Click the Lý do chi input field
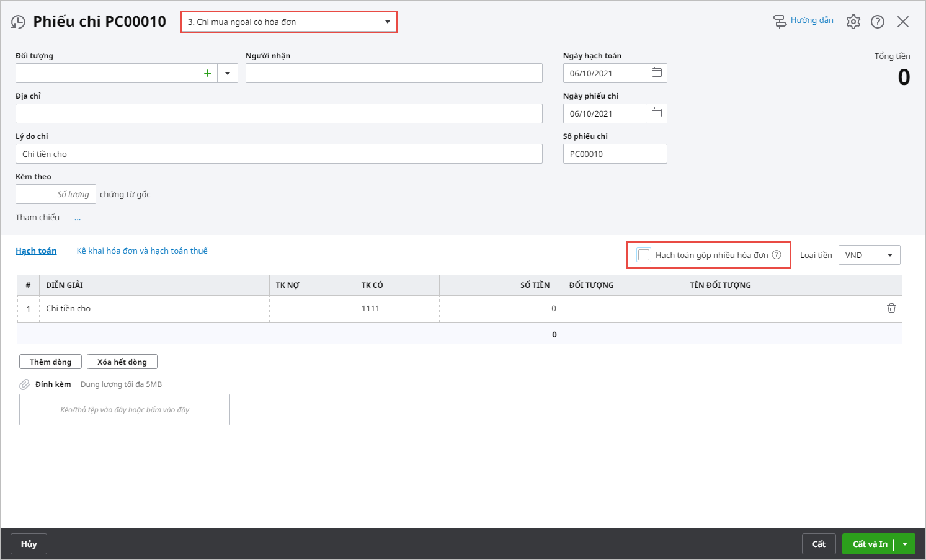 279,154
